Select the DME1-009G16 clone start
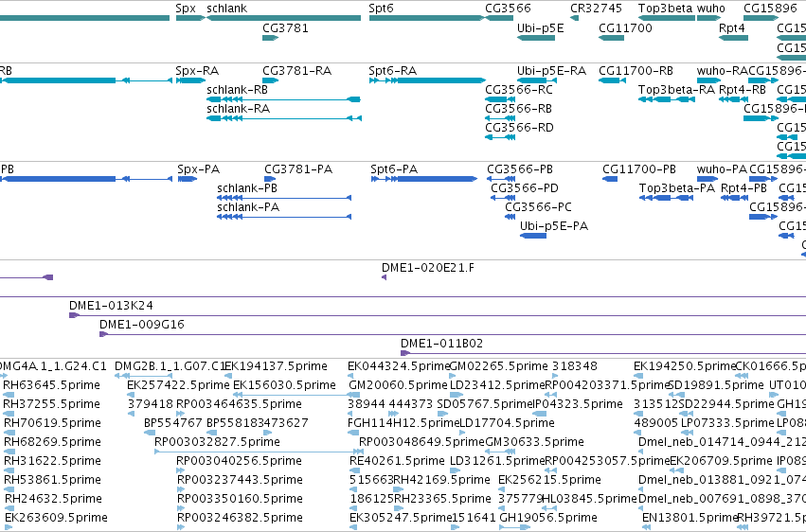The image size is (806, 532). click(x=103, y=334)
